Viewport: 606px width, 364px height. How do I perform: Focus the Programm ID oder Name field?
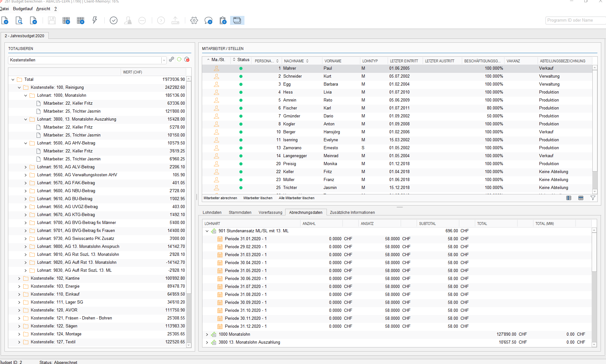(575, 20)
